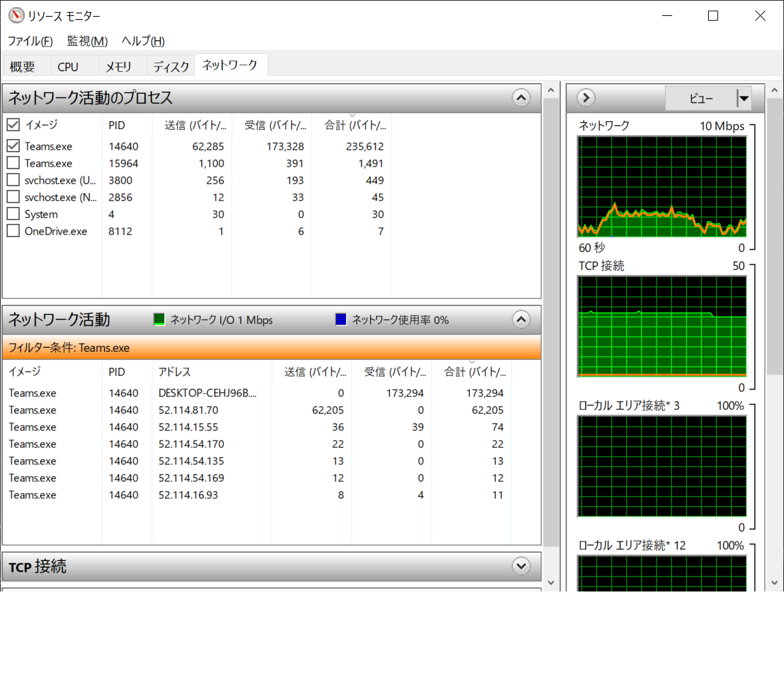The height and width of the screenshot is (688, 784).
Task: Sort processes by 合計 column header
Action: tap(351, 125)
